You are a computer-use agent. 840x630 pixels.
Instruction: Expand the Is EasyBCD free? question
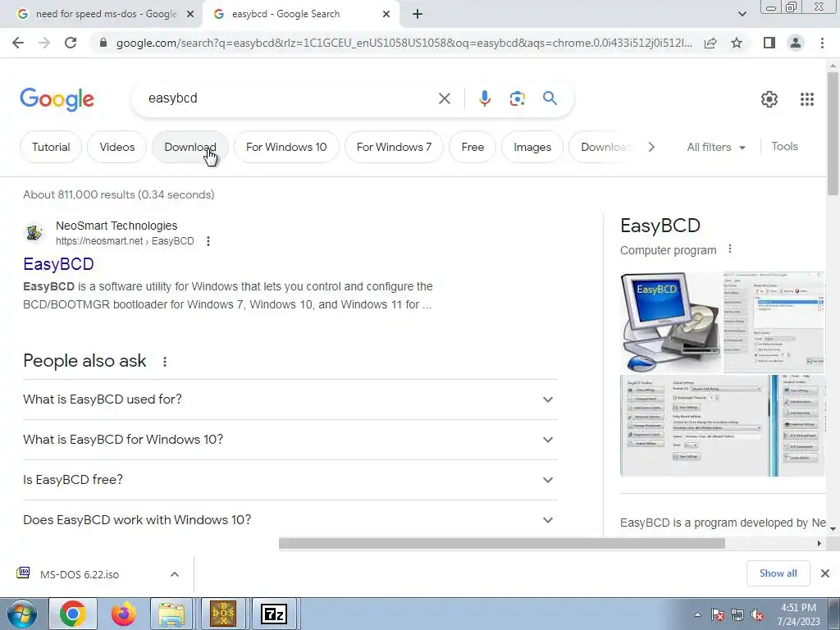tap(290, 480)
